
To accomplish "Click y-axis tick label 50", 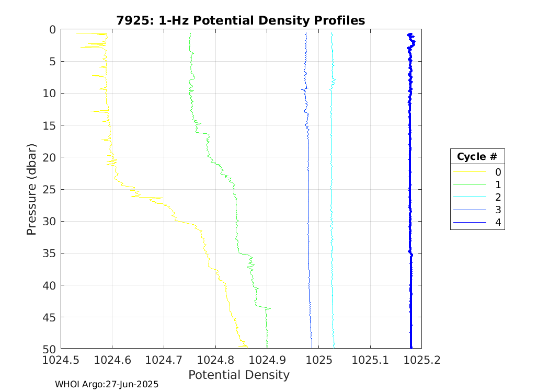I will pos(49,349).
